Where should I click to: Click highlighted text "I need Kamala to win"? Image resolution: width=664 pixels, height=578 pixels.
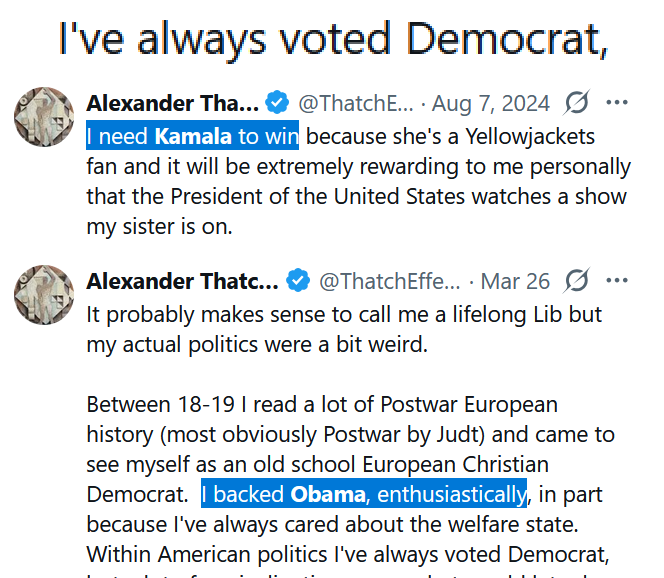193,136
